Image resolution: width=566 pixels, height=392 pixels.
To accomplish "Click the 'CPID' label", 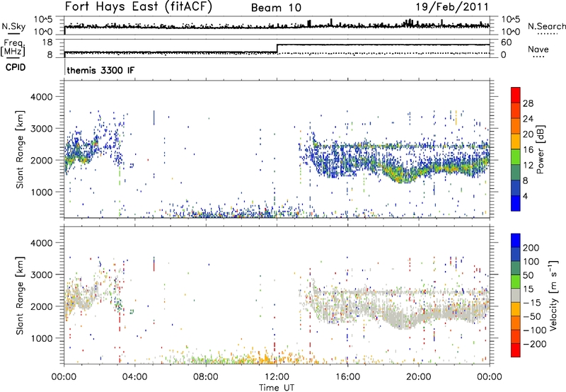I will [x=16, y=67].
